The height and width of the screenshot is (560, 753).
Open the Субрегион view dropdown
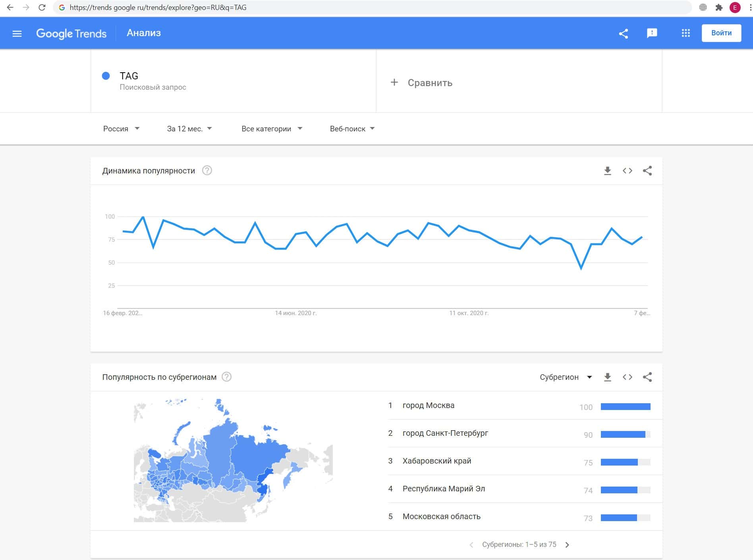point(566,377)
